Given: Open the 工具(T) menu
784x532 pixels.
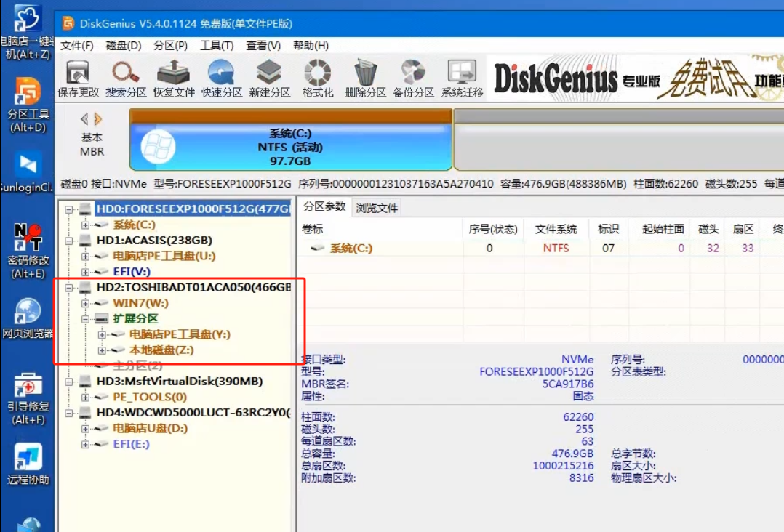Looking at the screenshot, I should (x=216, y=45).
